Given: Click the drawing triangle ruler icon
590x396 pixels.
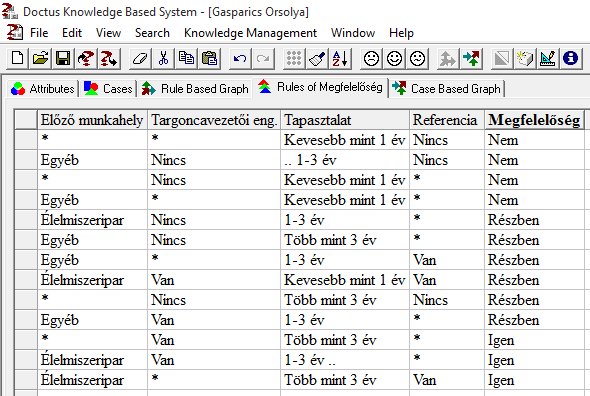Looking at the screenshot, I should (x=547, y=59).
